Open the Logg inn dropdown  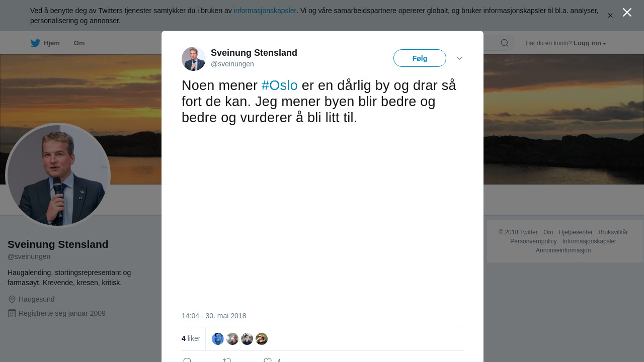point(590,43)
